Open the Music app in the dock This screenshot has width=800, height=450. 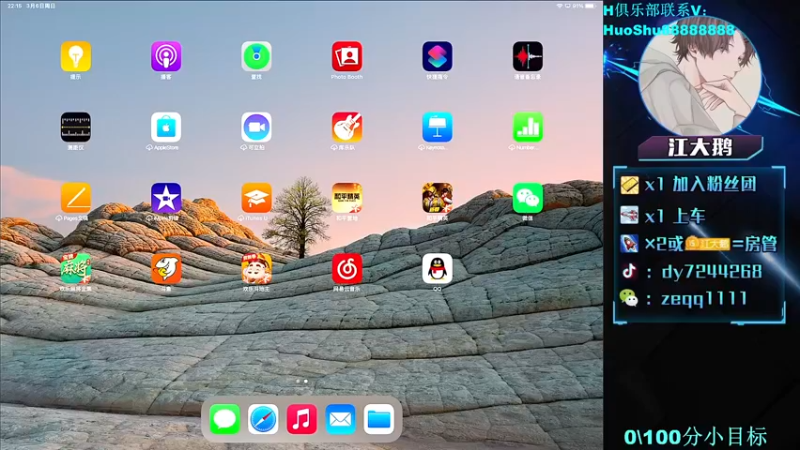tap(302, 419)
